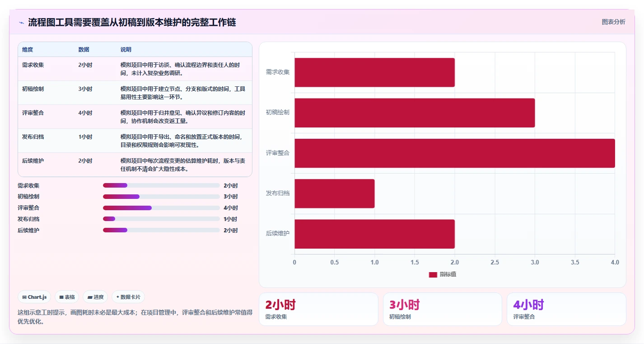644x344 pixels.
Task: Click the 发布归档 bar in chart
Action: 335,193
